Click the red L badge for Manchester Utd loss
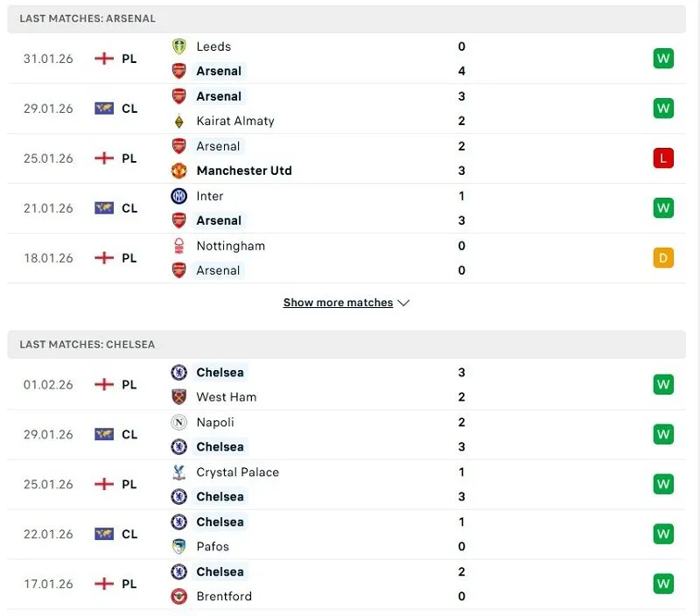The width and height of the screenshot is (700, 616). [662, 158]
